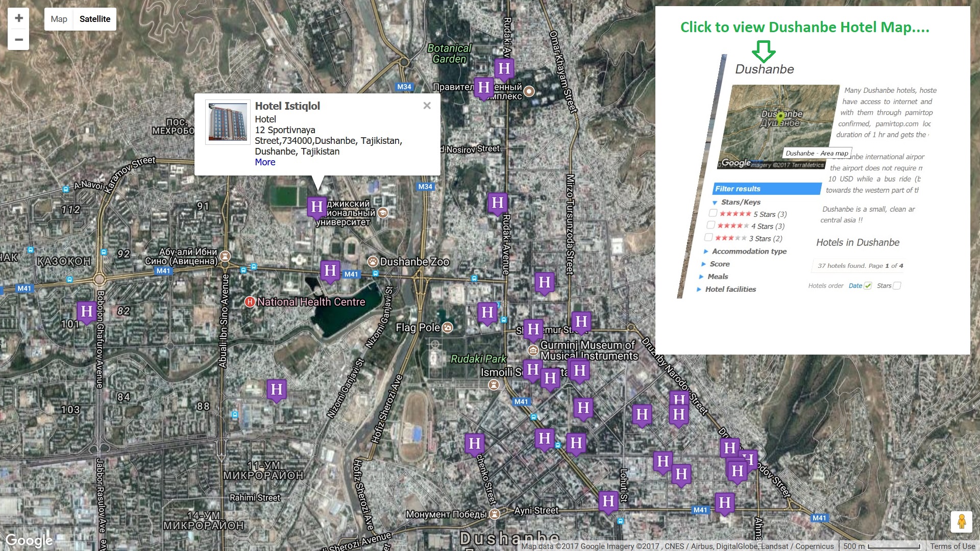This screenshot has width=980, height=551.
Task: Click the Botanical Garden label
Action: [x=449, y=54]
